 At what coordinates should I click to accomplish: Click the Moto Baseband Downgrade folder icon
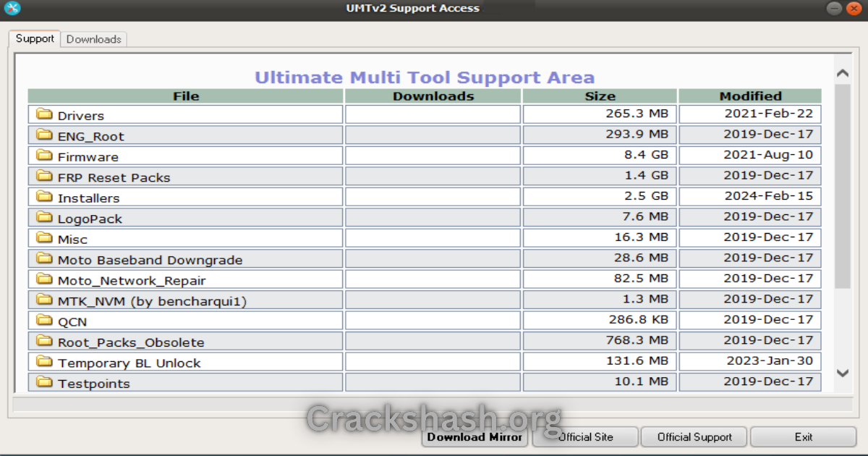pos(45,258)
